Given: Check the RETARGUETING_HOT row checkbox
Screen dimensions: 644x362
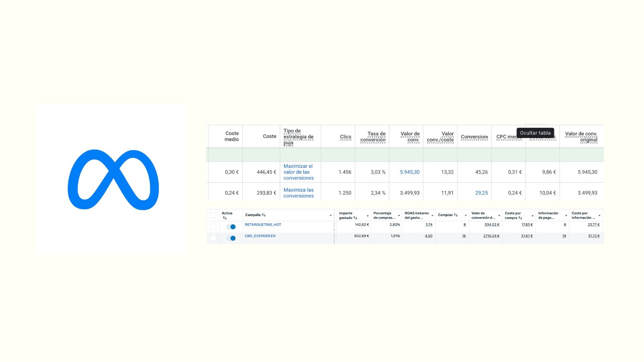Looking at the screenshot, I should pos(213,227).
